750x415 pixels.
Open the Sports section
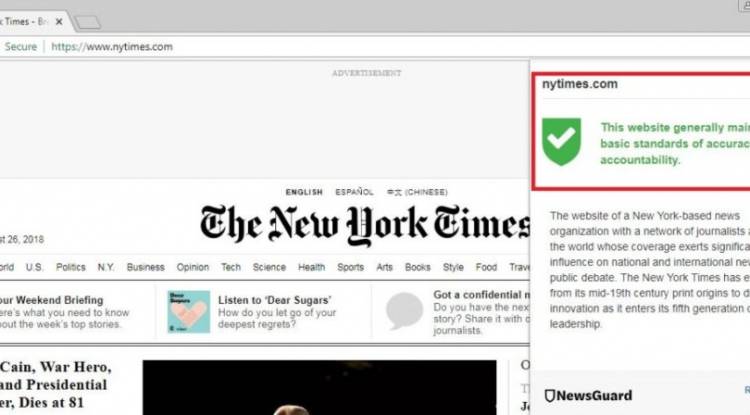pyautogui.click(x=350, y=267)
